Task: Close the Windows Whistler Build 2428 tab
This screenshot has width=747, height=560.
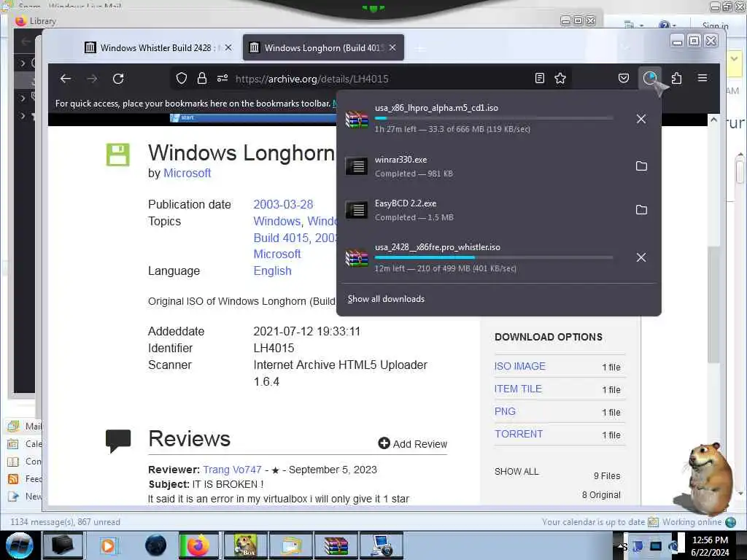Action: click(x=228, y=47)
